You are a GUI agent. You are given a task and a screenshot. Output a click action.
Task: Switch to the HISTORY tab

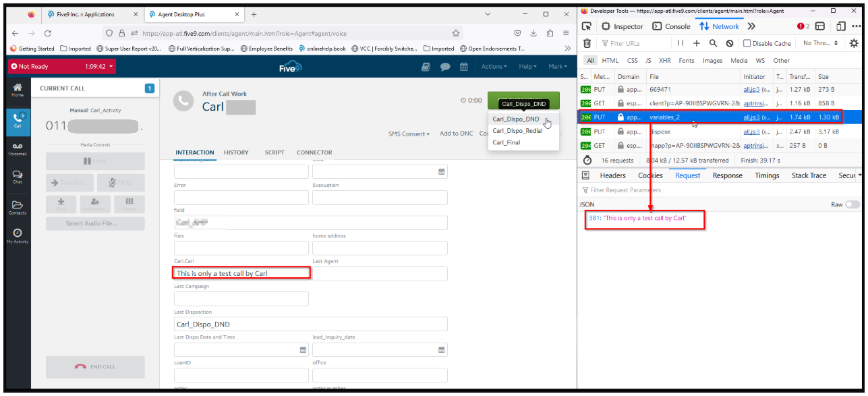point(236,152)
